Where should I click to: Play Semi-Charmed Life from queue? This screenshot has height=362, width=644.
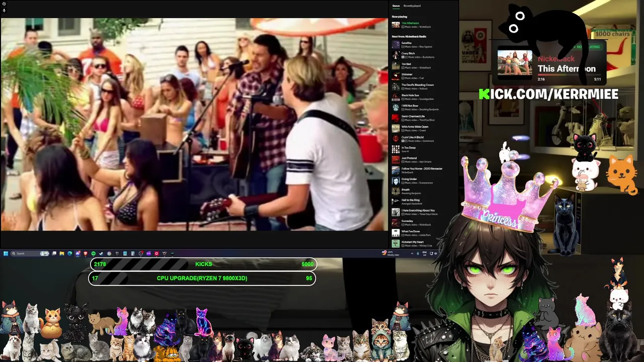(x=424, y=118)
